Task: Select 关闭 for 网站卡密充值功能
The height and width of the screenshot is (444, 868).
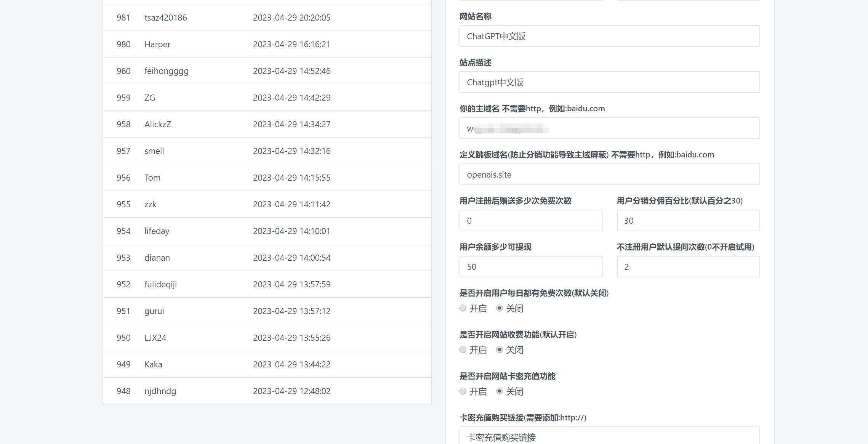Action: click(x=500, y=391)
